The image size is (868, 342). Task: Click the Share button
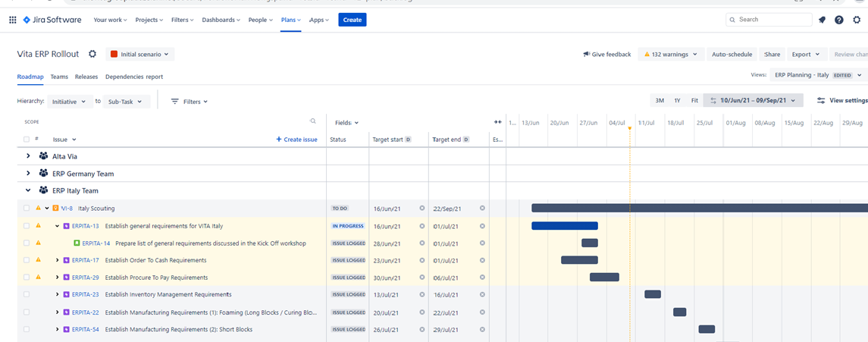point(772,55)
